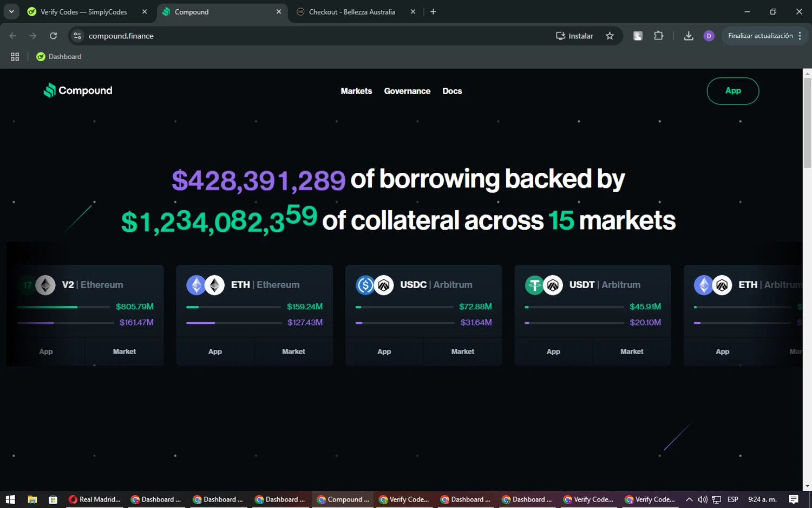Viewport: 812px width, 508px height.
Task: Click the USDC coin icon on the Arbitrum card
Action: (x=365, y=285)
